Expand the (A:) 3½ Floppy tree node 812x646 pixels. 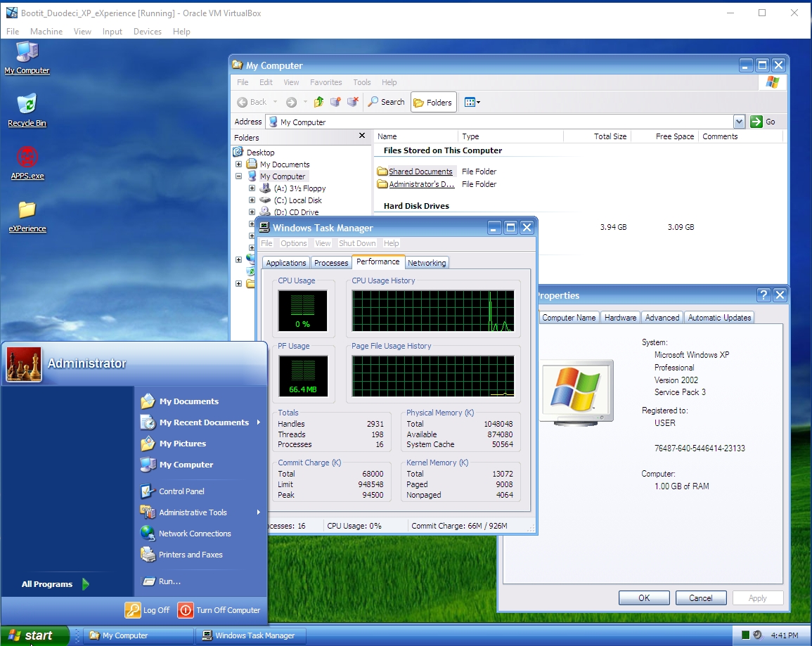click(x=252, y=188)
